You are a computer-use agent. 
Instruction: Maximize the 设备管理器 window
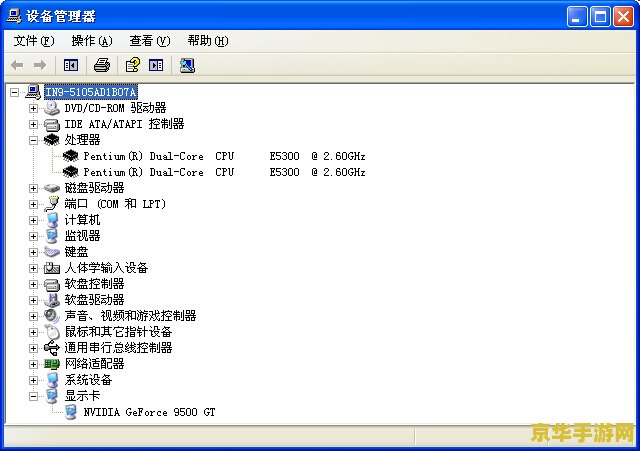600,17
